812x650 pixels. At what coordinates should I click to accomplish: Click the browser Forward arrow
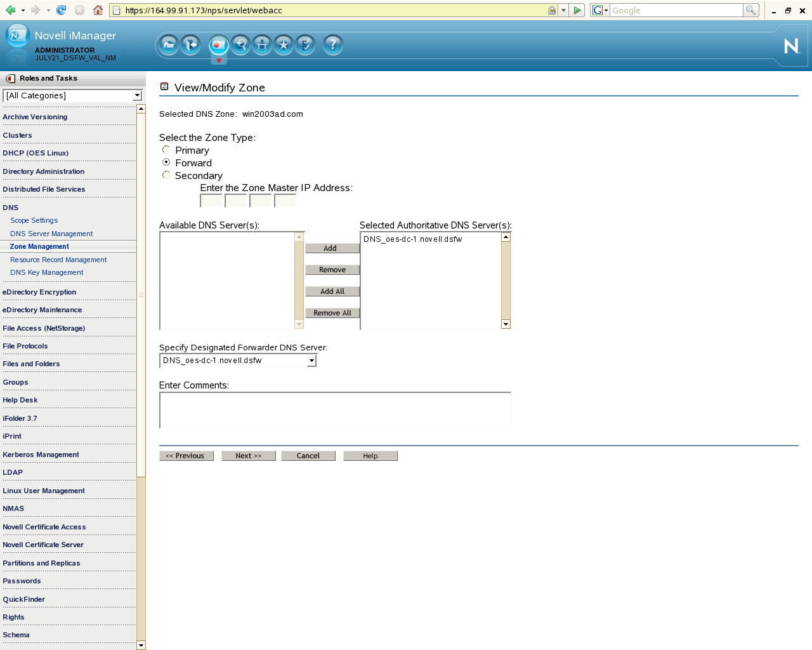click(36, 10)
